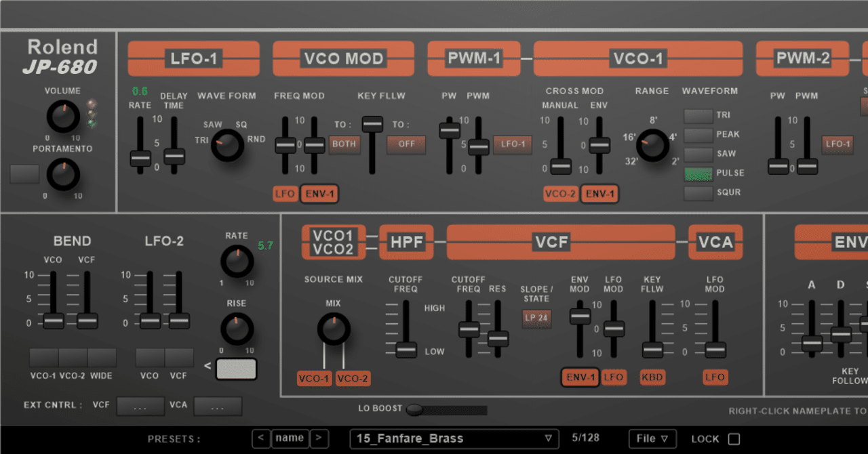This screenshot has width=868, height=454.
Task: Select the TRI waveform button
Action: (x=698, y=116)
